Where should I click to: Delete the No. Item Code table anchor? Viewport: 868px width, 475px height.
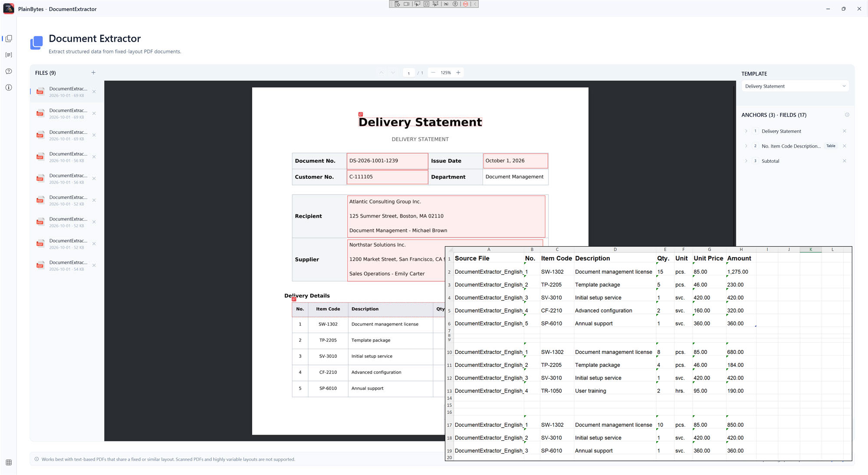[844, 146]
